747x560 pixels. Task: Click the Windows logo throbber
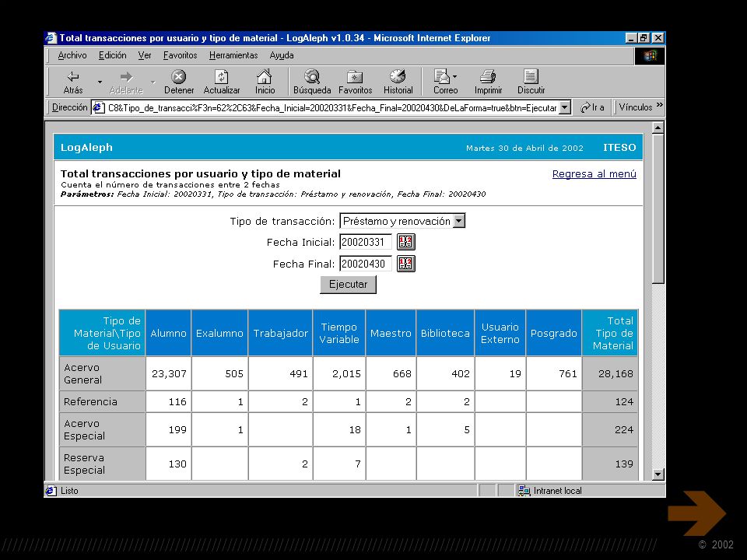pos(650,56)
